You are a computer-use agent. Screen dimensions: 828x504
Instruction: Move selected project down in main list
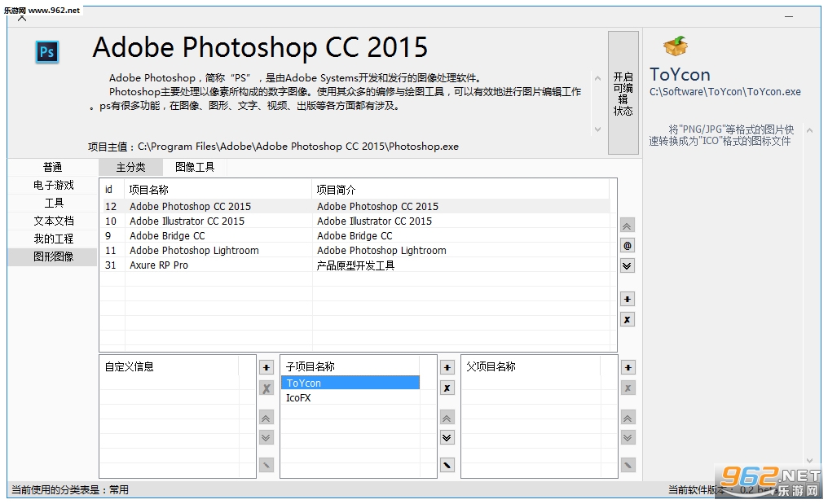[627, 265]
